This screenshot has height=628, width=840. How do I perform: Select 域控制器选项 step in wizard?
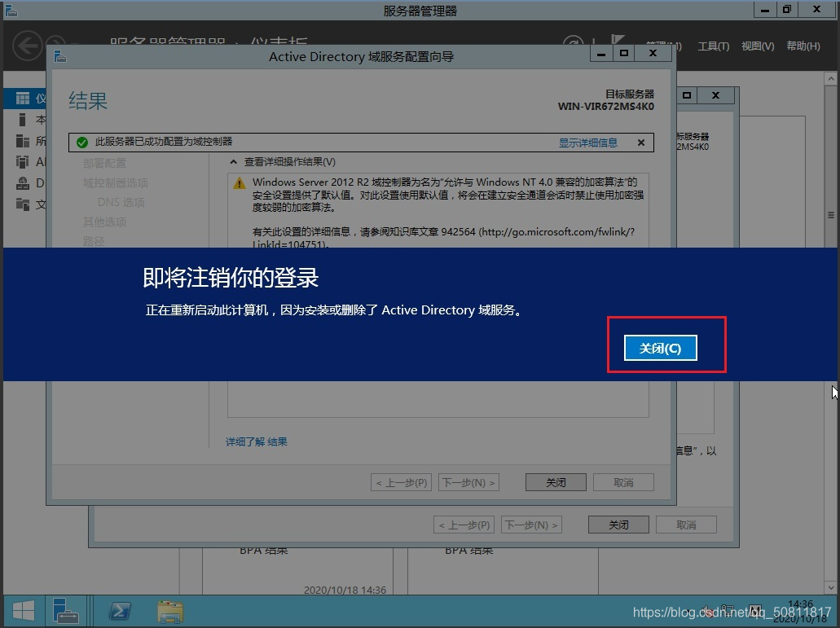coord(115,182)
